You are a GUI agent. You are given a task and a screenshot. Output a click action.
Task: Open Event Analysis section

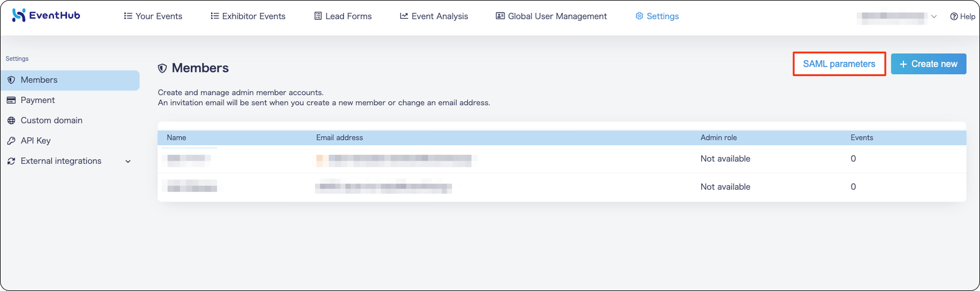434,16
